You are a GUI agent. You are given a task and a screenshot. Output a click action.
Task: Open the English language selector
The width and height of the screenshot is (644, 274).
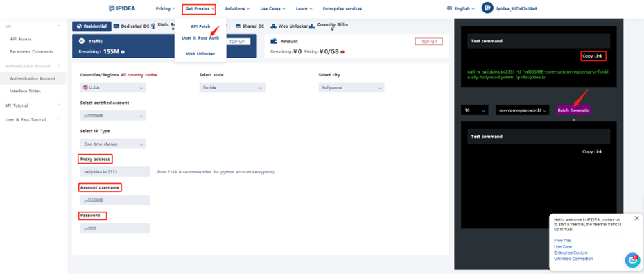tap(461, 8)
